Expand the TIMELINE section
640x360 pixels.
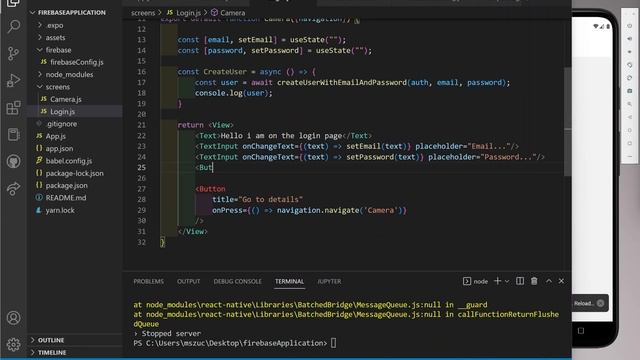(x=75, y=352)
